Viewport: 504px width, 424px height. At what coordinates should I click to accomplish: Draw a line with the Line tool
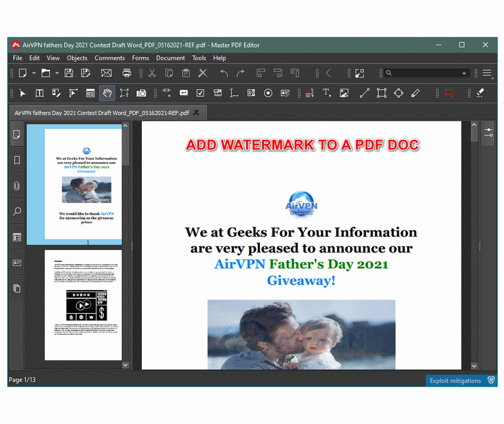[365, 93]
